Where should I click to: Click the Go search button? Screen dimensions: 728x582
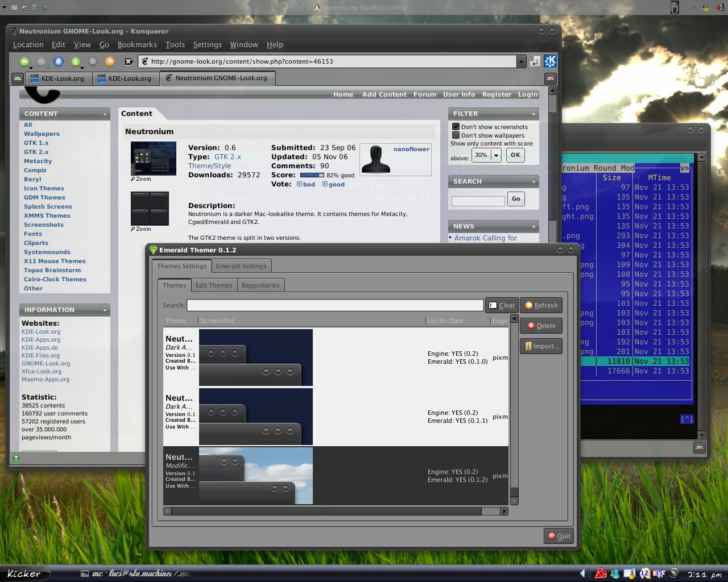(516, 199)
